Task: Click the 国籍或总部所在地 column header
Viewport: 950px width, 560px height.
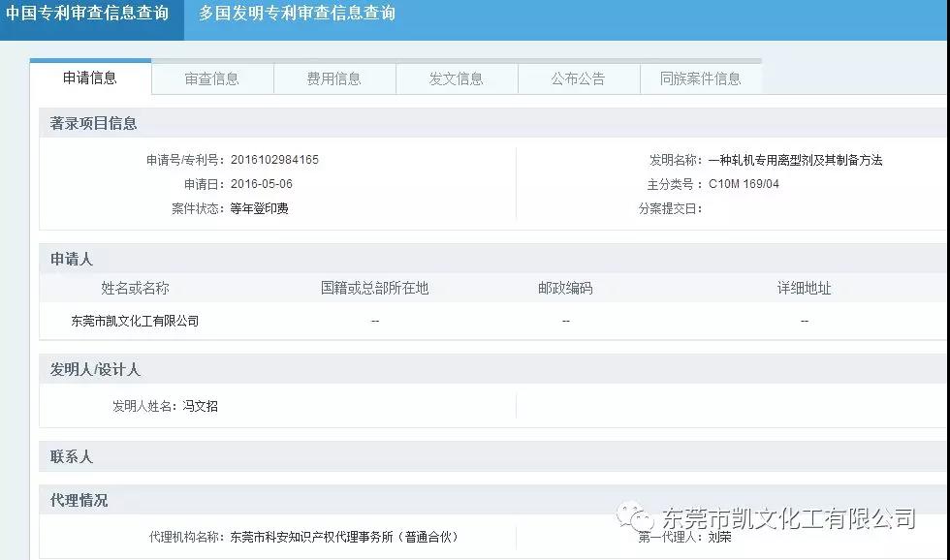Action: point(374,288)
